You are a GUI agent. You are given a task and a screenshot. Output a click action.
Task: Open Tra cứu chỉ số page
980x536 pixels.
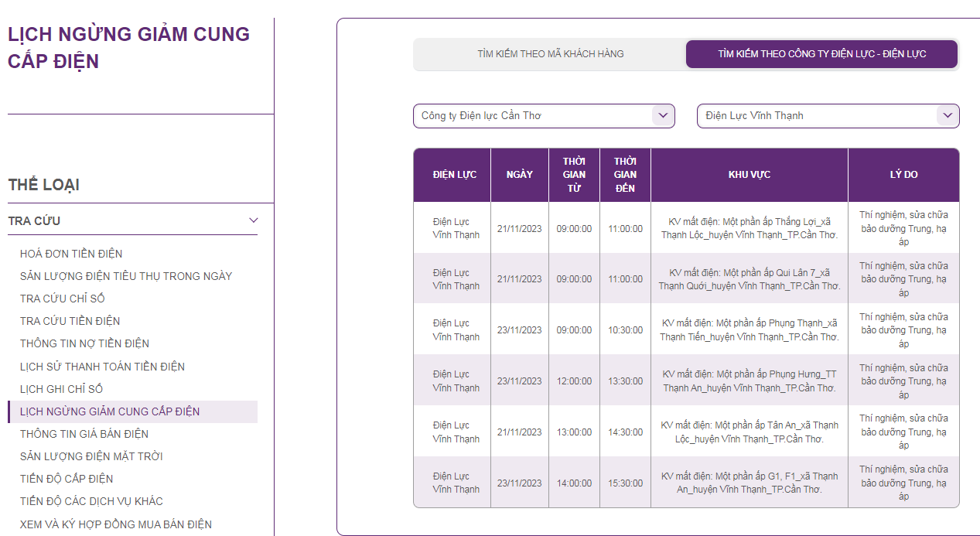pos(63,299)
